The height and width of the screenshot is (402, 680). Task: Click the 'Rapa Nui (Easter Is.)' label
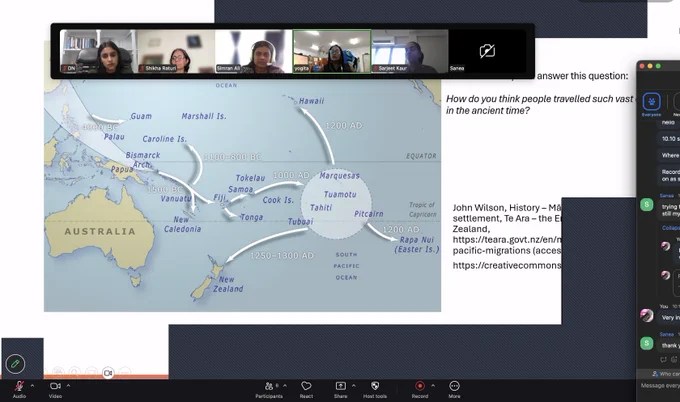point(417,245)
